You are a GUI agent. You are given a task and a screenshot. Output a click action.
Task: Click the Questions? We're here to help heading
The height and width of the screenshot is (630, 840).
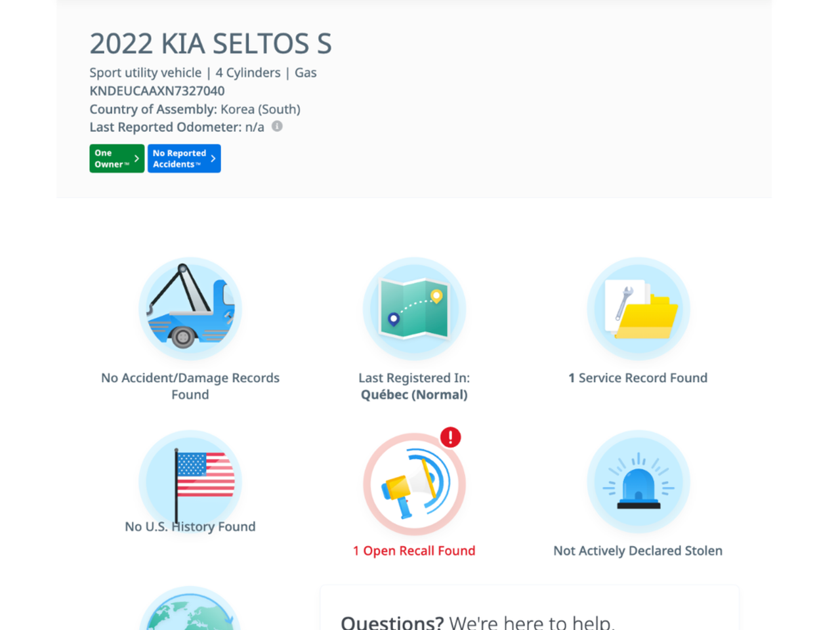pos(477,621)
